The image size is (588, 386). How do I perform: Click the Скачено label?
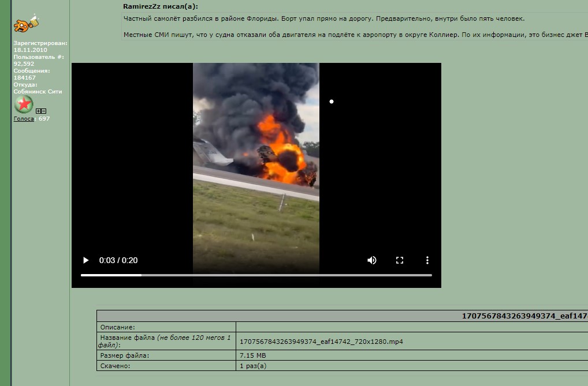coord(115,366)
